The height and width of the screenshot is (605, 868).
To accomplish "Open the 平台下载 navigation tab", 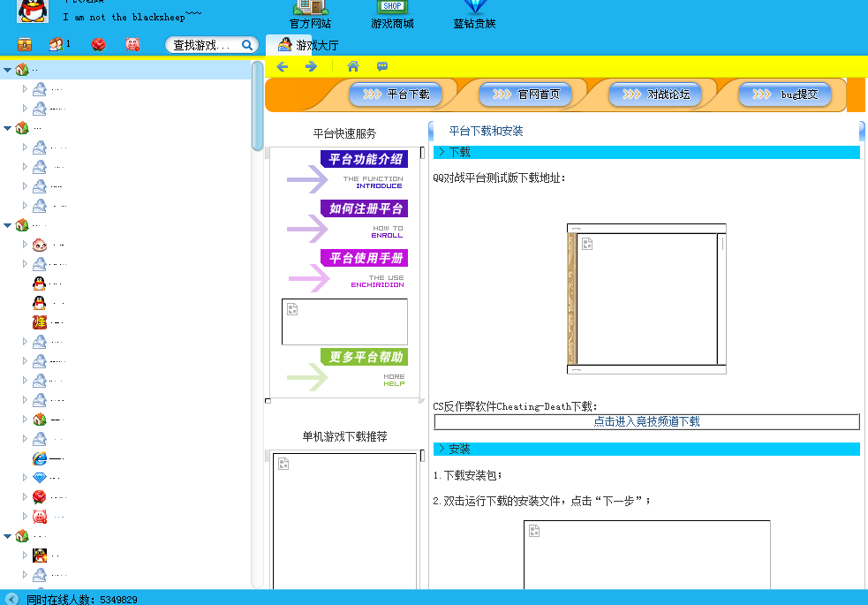I will click(x=396, y=95).
